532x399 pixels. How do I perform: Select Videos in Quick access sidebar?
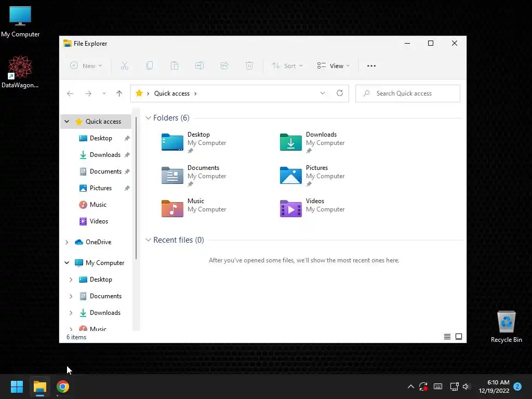pos(99,221)
